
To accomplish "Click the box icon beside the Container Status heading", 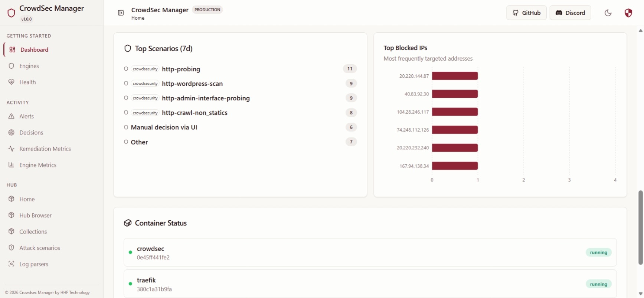I will click(x=128, y=223).
